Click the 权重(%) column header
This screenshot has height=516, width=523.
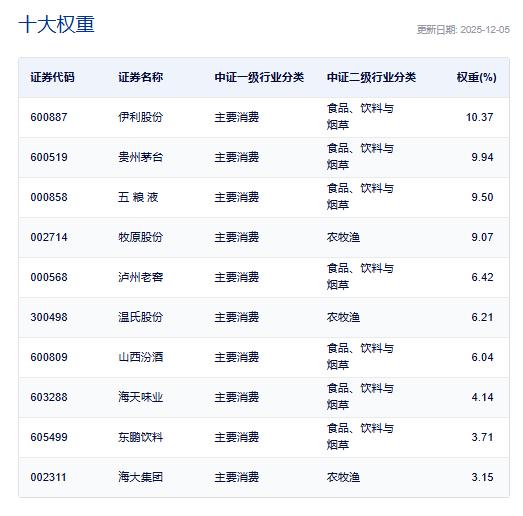pos(476,77)
